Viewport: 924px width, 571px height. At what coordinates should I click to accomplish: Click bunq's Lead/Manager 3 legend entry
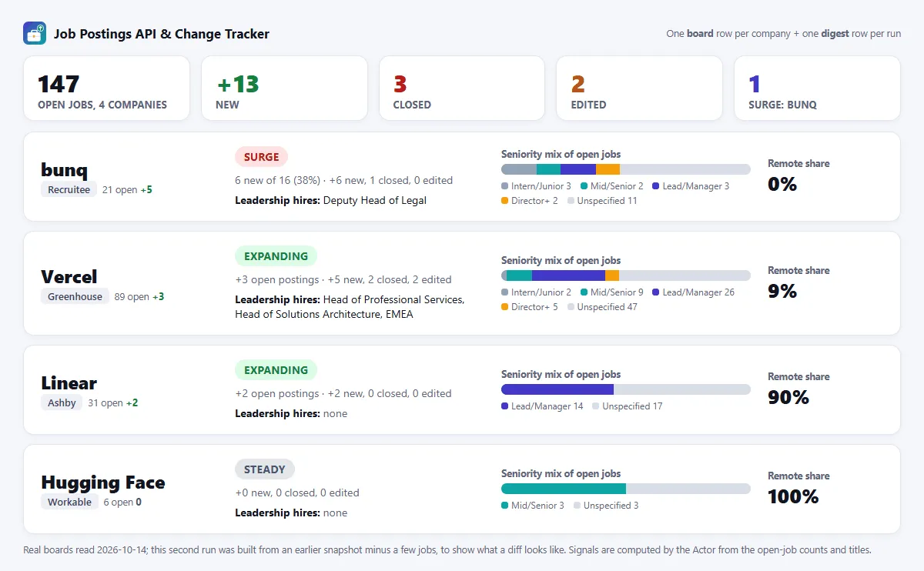point(691,186)
